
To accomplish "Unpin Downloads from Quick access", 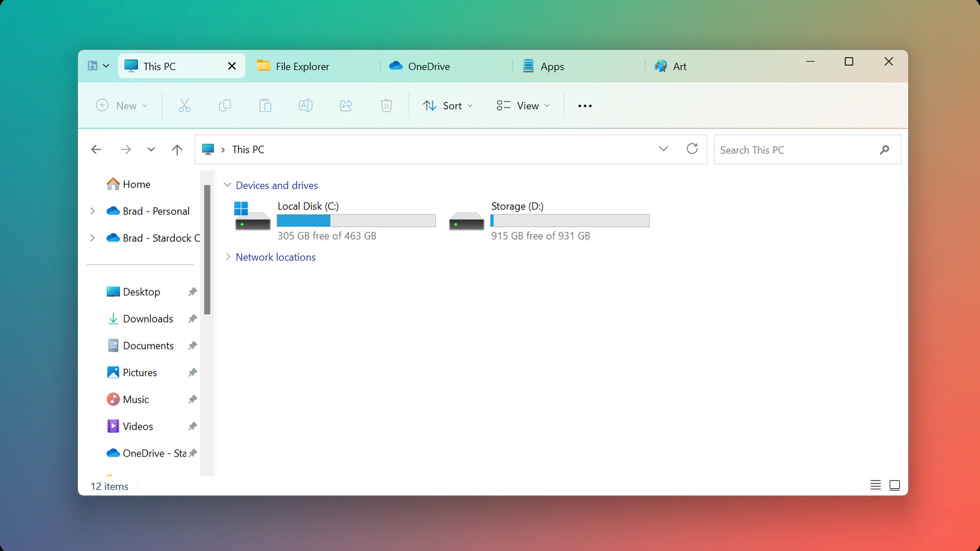I will [x=192, y=318].
